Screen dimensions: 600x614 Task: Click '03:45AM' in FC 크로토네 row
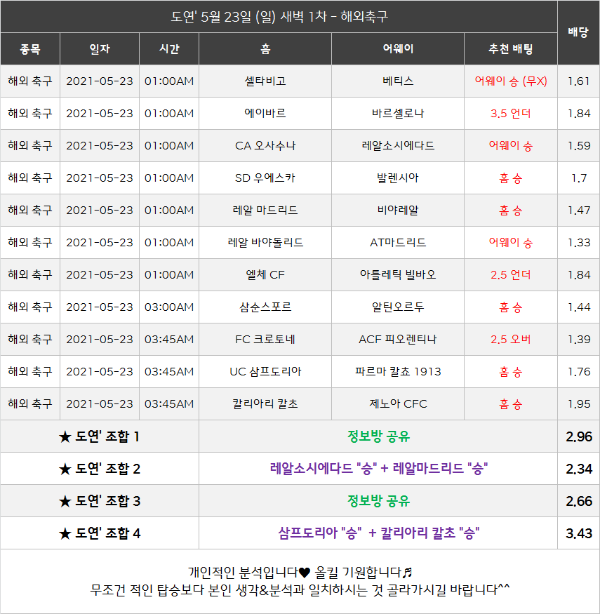pyautogui.click(x=169, y=339)
